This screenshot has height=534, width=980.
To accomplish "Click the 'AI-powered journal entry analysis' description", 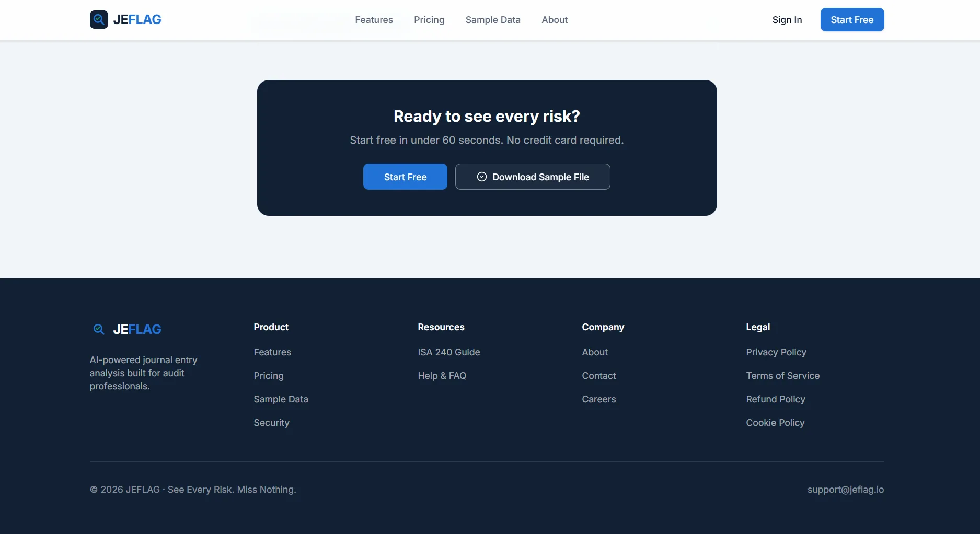I will tap(143, 373).
